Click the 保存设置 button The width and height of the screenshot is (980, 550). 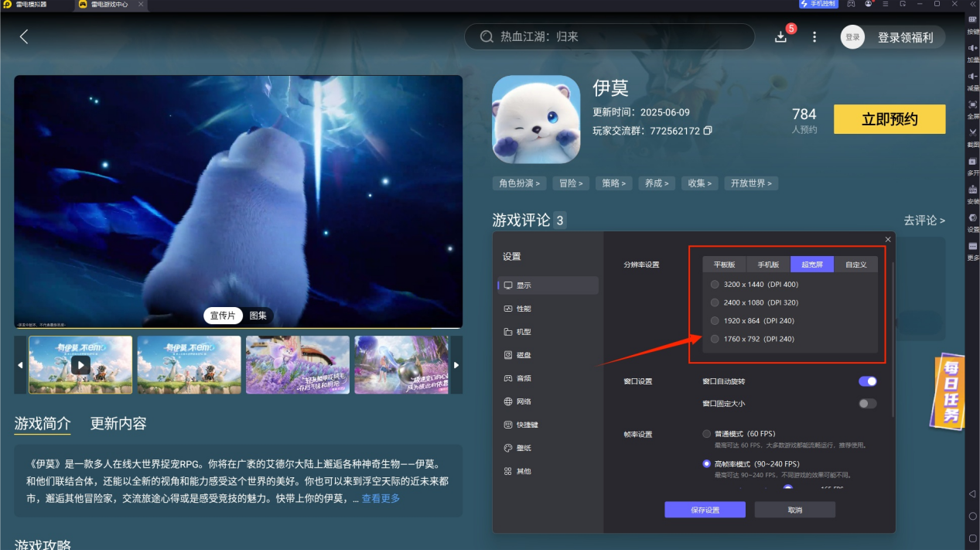(705, 510)
